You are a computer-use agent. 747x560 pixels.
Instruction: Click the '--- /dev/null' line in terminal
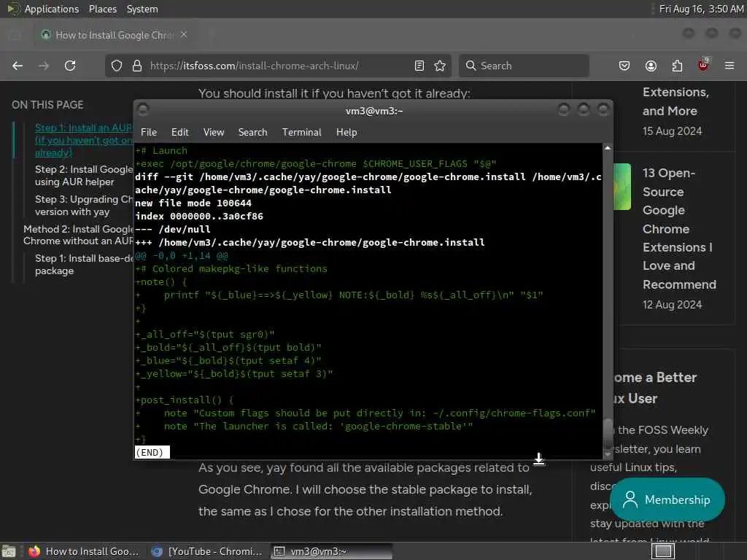172,229
